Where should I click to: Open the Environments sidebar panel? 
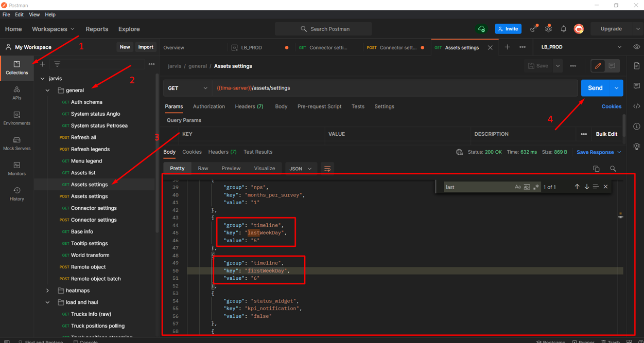[x=16, y=118]
